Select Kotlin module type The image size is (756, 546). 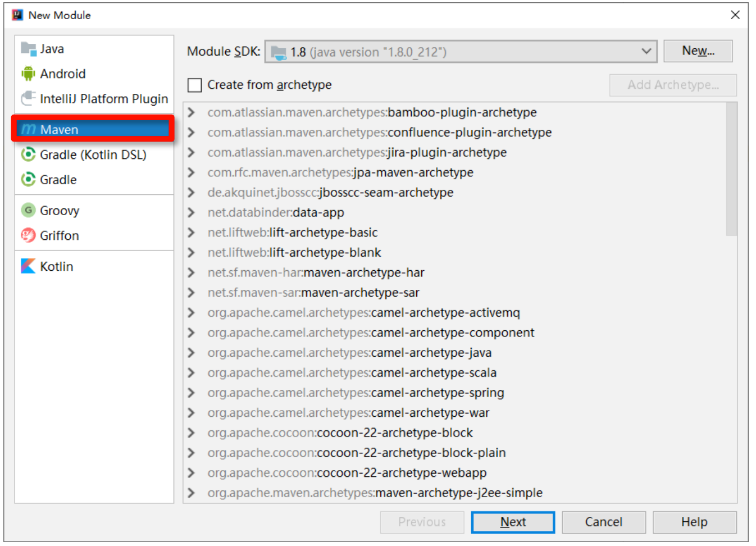94,266
